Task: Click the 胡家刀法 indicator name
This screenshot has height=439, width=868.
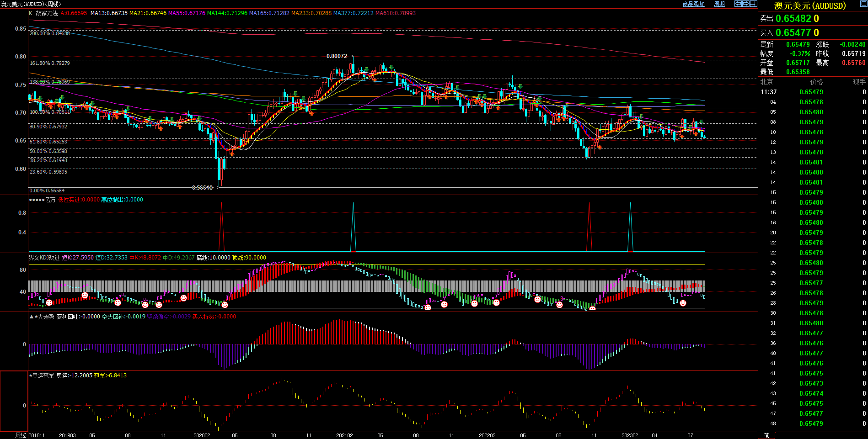Action: 47,13
